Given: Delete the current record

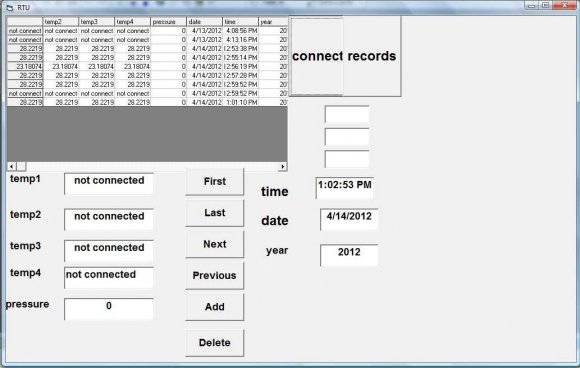Looking at the screenshot, I should coord(215,342).
